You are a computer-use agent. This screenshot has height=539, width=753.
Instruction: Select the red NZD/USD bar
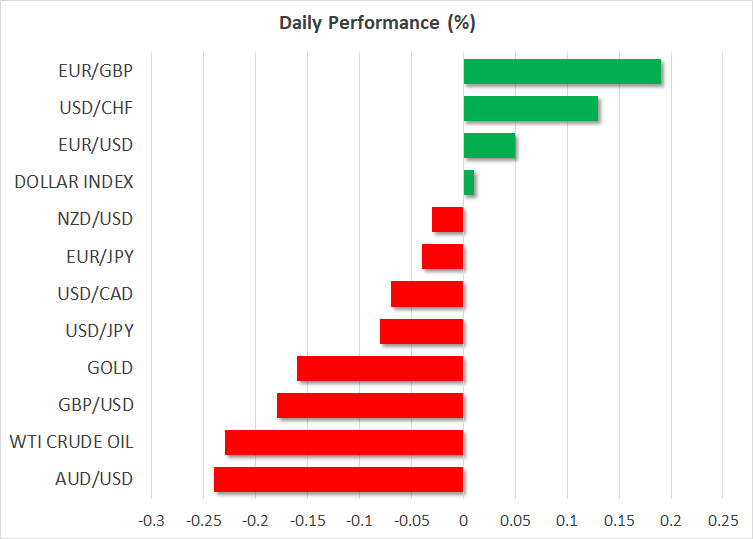click(447, 219)
